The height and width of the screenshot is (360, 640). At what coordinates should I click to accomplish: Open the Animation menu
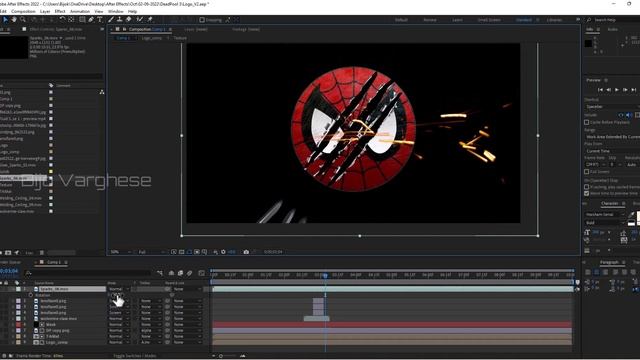tap(80, 11)
